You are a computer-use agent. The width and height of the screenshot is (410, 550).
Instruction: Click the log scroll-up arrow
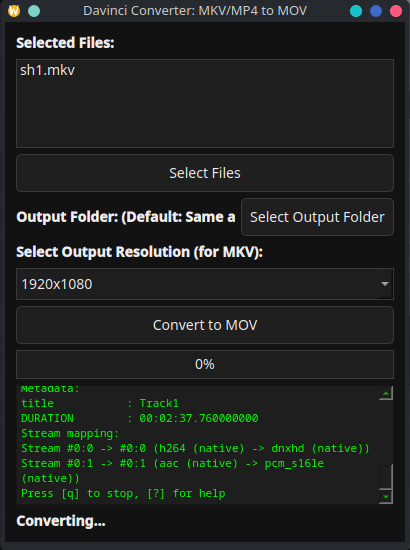click(x=386, y=393)
